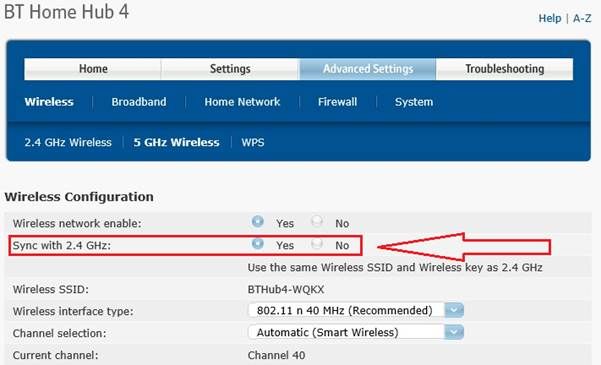Set Wireless network enable to Yes
The width and height of the screenshot is (601, 365).
coord(258,221)
